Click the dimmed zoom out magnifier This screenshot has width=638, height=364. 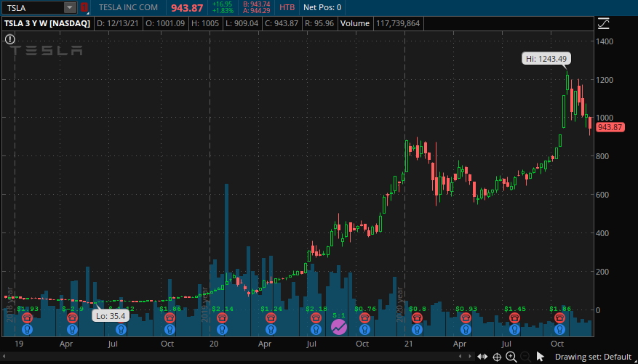point(525,357)
